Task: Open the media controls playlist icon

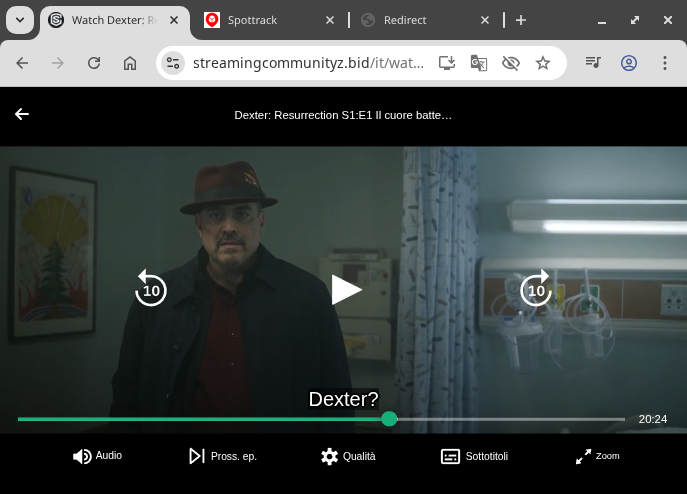Action: click(593, 62)
